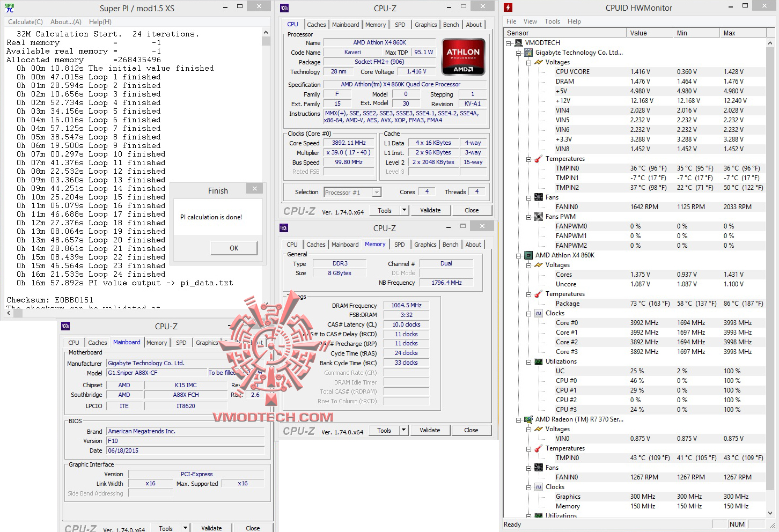Click the F10 BIOS version field
The height and width of the screenshot is (532, 779).
tap(186, 441)
